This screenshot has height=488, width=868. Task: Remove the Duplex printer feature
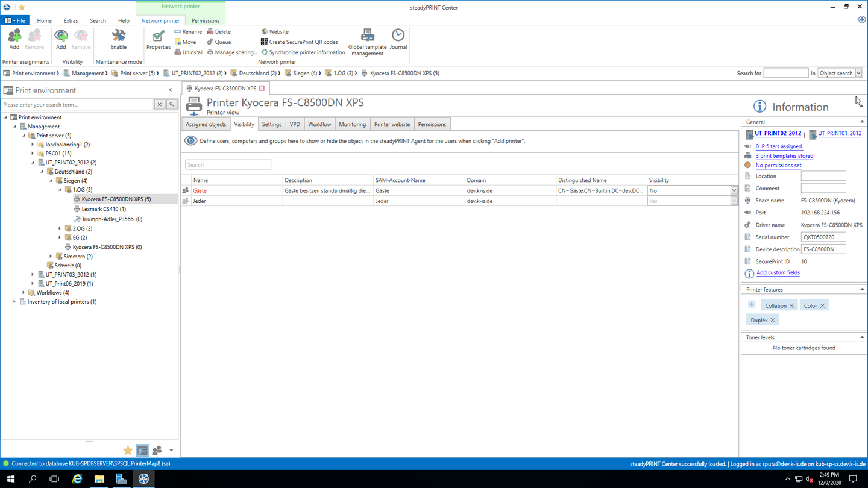coord(773,321)
